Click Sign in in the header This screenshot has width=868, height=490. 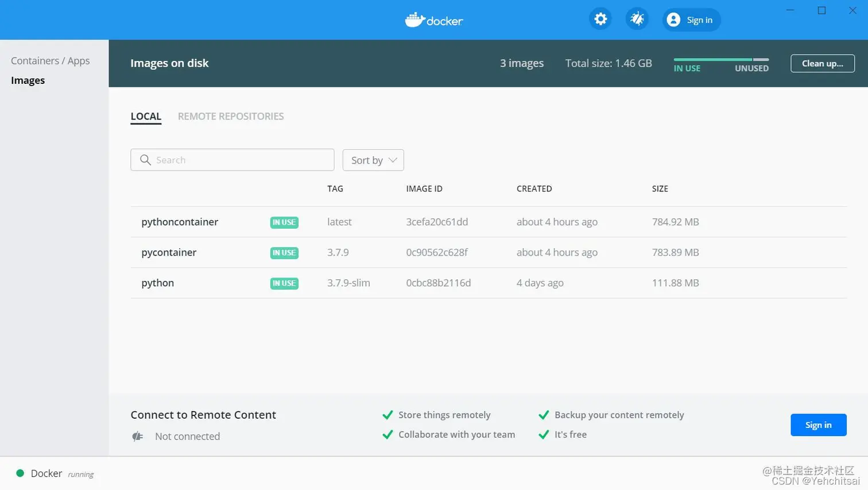point(692,20)
